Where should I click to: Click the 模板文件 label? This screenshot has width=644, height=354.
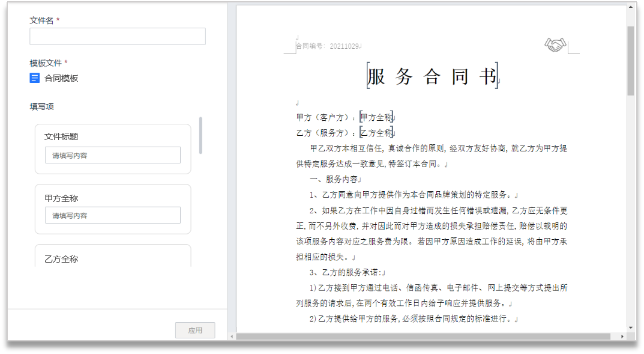point(46,63)
